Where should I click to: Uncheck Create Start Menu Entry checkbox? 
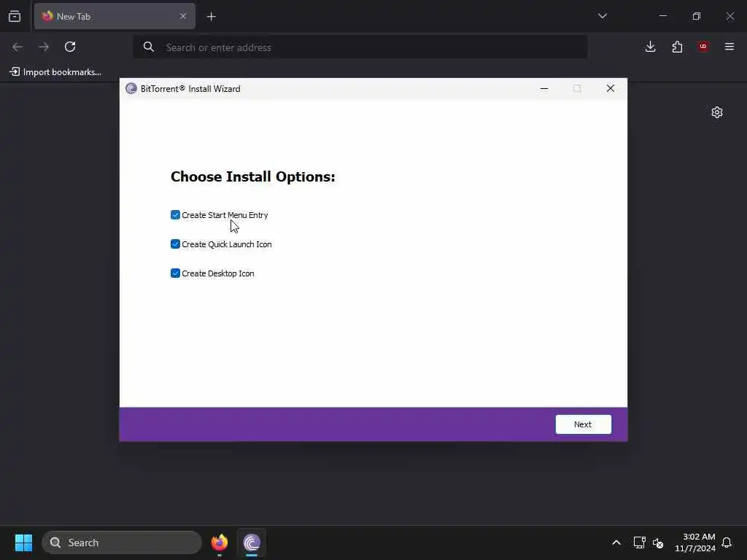tap(175, 215)
